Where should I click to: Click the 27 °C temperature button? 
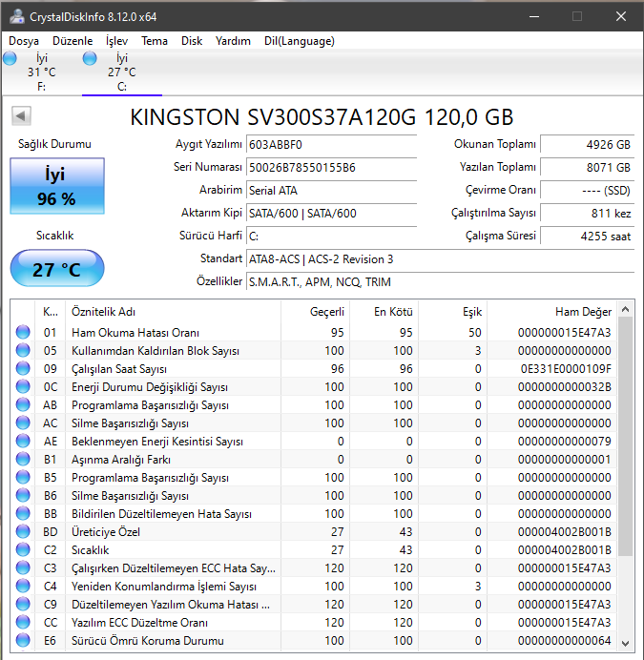click(x=57, y=269)
